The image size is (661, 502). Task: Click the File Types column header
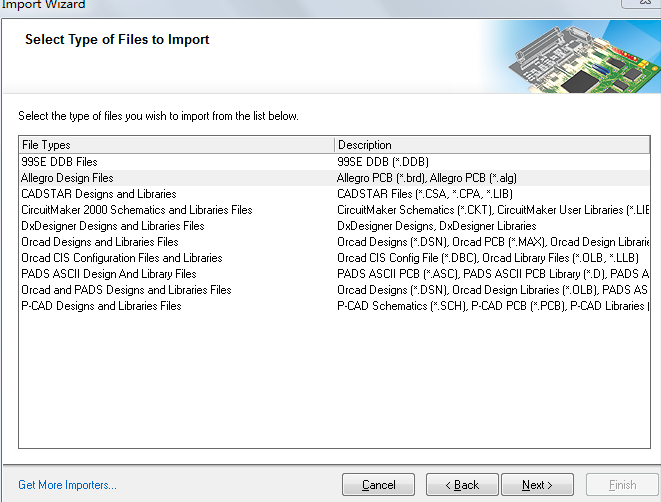pos(176,145)
